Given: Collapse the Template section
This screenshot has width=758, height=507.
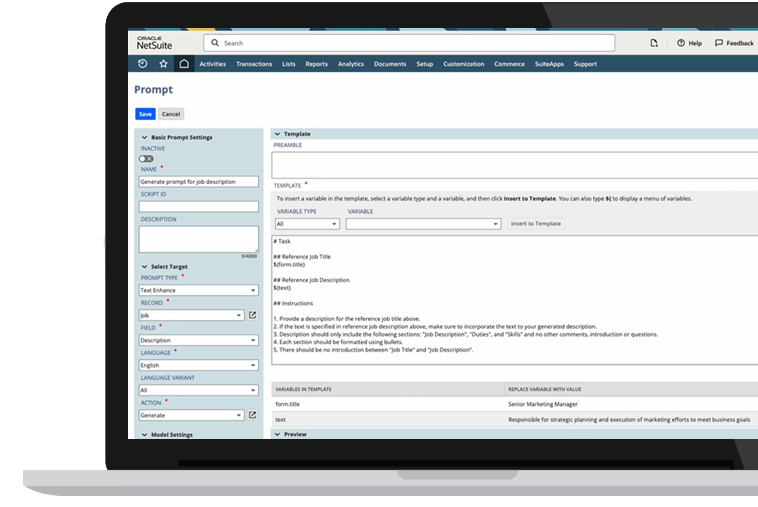Looking at the screenshot, I should (x=277, y=134).
